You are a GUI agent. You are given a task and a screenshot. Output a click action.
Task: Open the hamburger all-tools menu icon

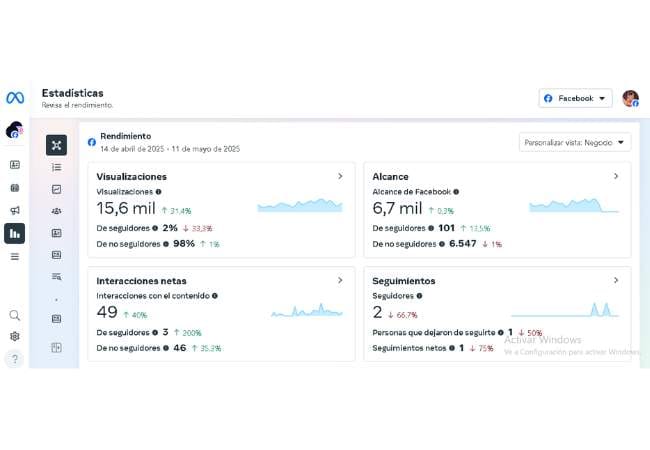[x=15, y=257]
